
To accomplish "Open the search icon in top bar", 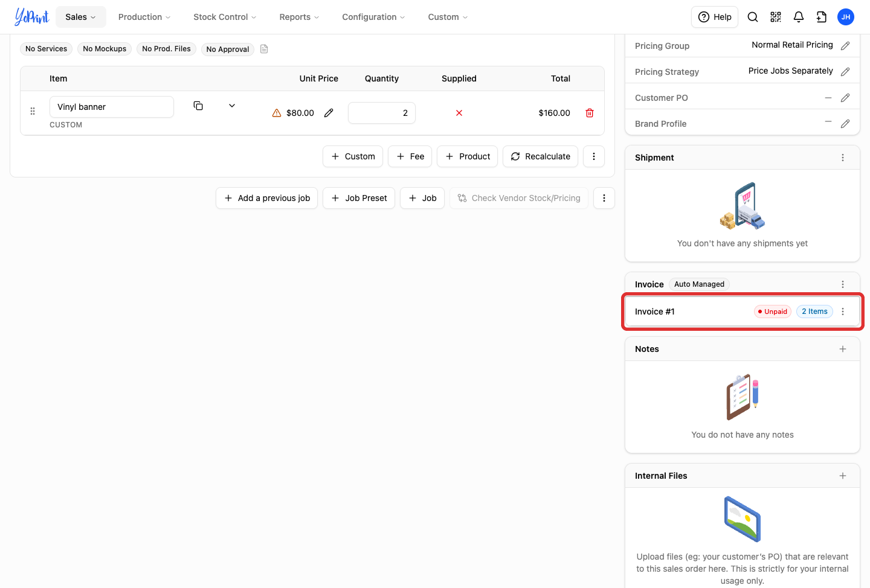I will (753, 17).
